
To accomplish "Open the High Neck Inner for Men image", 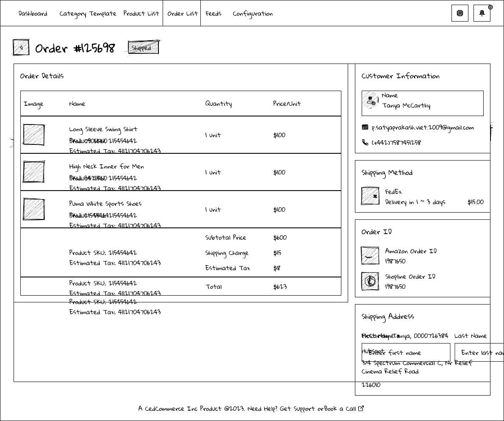I will (x=34, y=172).
